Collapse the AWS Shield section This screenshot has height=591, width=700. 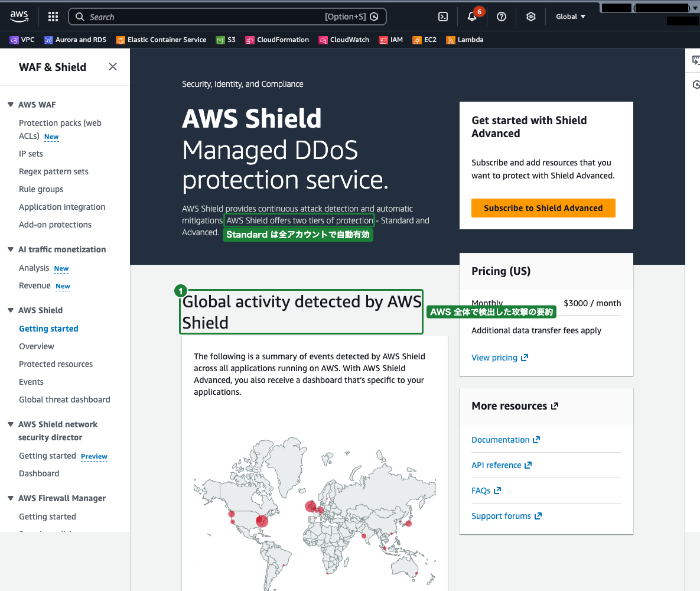click(11, 310)
